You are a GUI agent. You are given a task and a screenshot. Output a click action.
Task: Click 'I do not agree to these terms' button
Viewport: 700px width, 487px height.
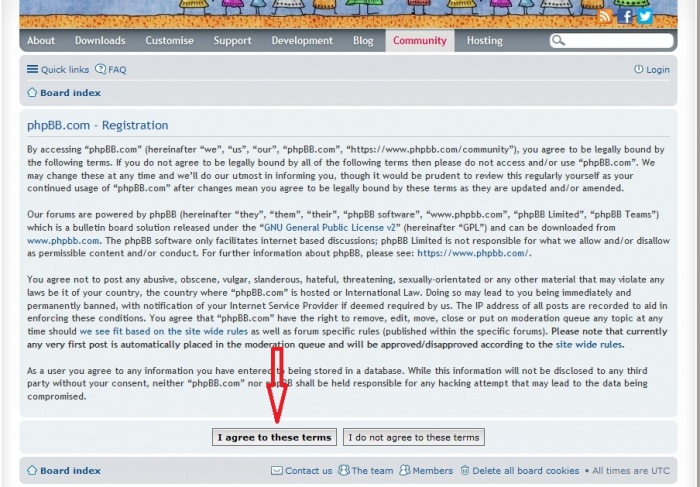(413, 437)
